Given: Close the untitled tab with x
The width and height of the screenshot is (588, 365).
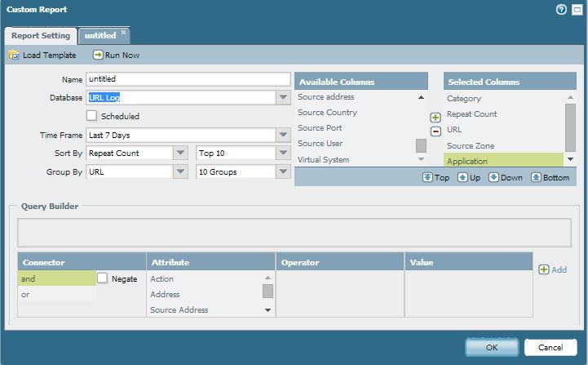Looking at the screenshot, I should pos(123,33).
